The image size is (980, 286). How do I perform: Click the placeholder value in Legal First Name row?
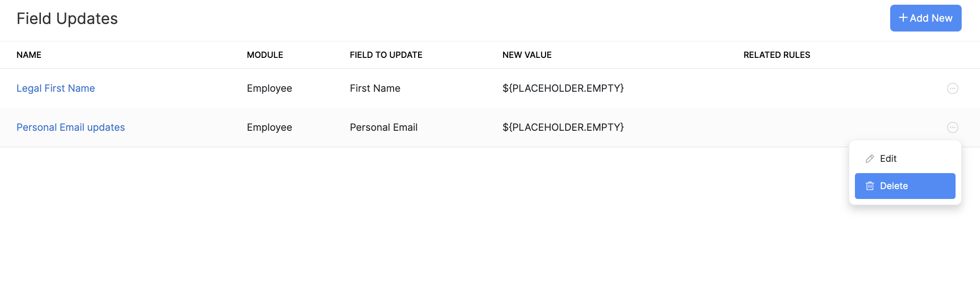[563, 88]
